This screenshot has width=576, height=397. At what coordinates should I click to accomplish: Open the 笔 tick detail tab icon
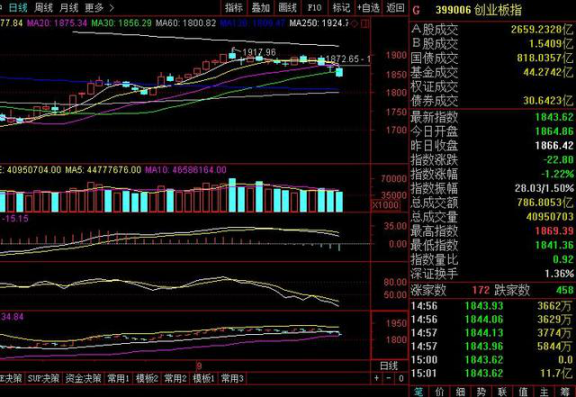pyautogui.click(x=418, y=392)
